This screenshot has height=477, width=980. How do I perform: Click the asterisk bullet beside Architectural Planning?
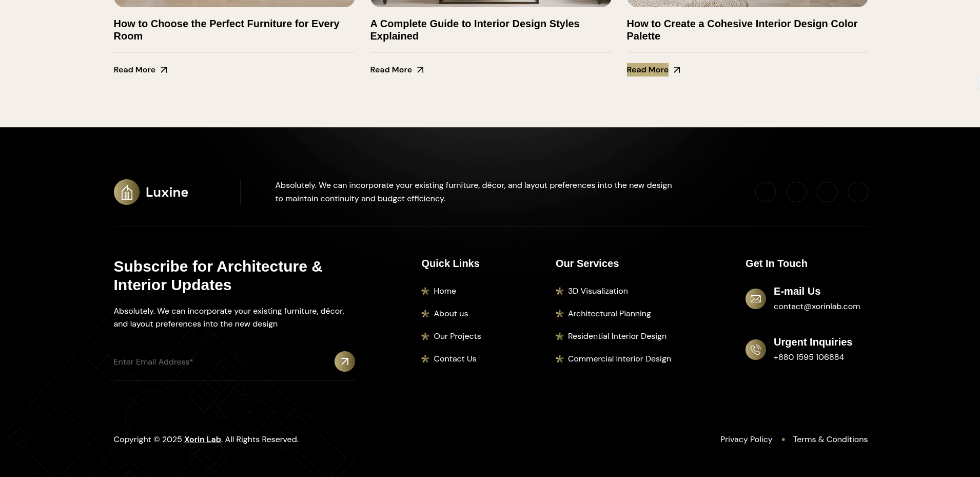[560, 314]
